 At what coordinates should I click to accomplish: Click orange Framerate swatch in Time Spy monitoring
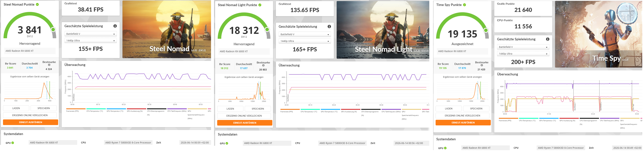[x=508, y=118]
